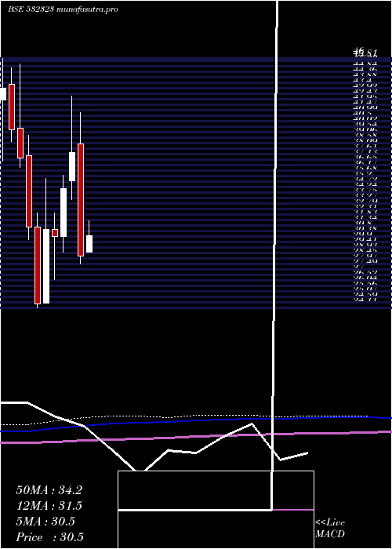Click the tiny red candlestick between tall candles
392x549 pixels.
coord(55,233)
